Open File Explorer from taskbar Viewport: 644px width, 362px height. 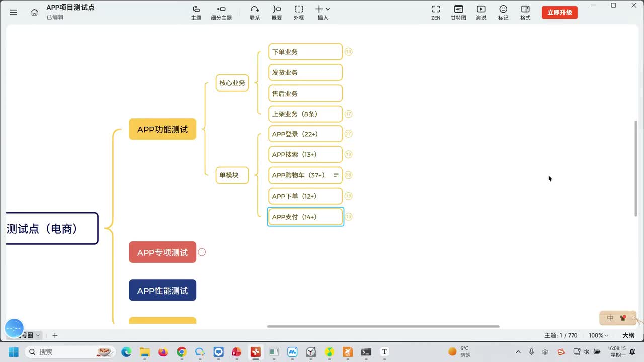tap(145, 352)
